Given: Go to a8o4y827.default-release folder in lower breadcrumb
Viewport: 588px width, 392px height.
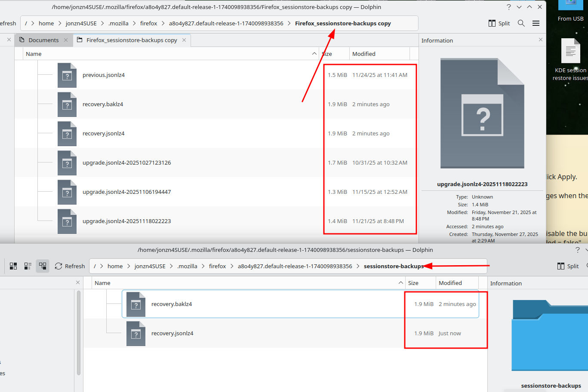Looking at the screenshot, I should [295, 266].
